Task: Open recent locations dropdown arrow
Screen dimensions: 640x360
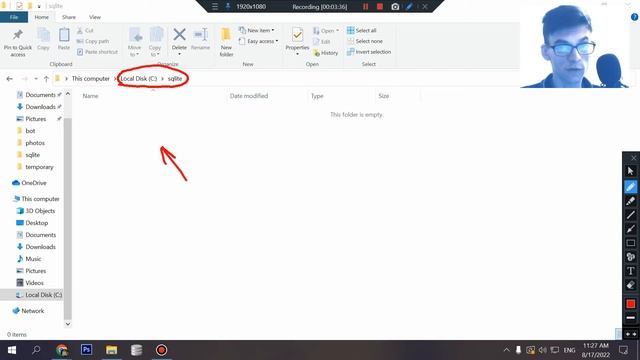Action: click(x=36, y=79)
